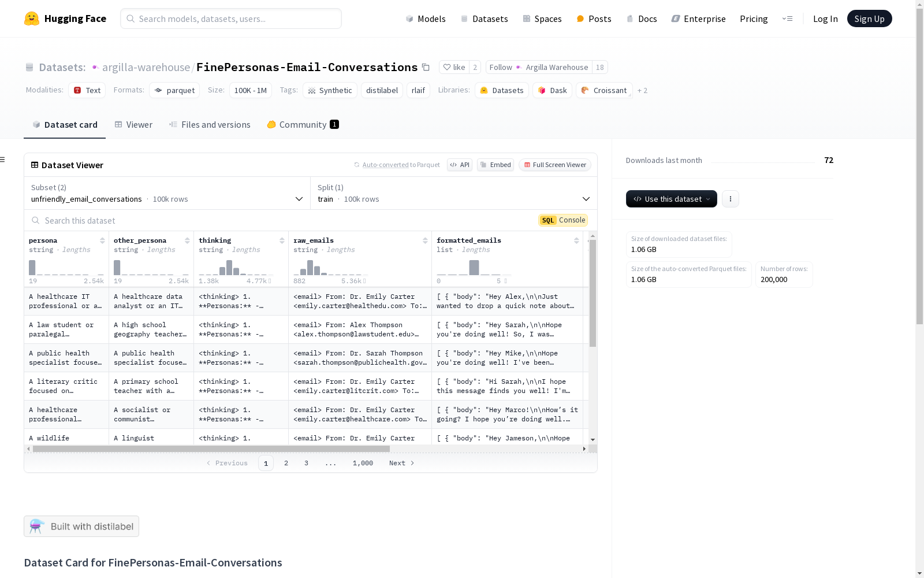The height and width of the screenshot is (578, 924).
Task: Click the Built with distilabel badge
Action: coord(81,526)
